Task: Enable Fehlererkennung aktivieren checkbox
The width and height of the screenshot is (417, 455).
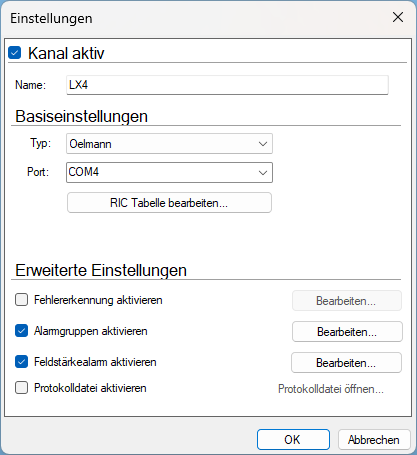Action: pyautogui.click(x=21, y=300)
